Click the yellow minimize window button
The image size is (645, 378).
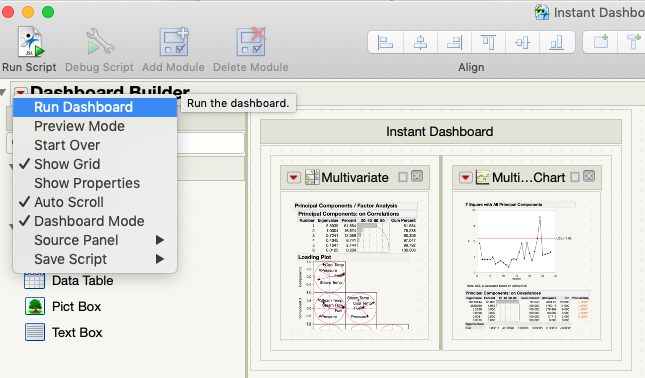(x=28, y=12)
